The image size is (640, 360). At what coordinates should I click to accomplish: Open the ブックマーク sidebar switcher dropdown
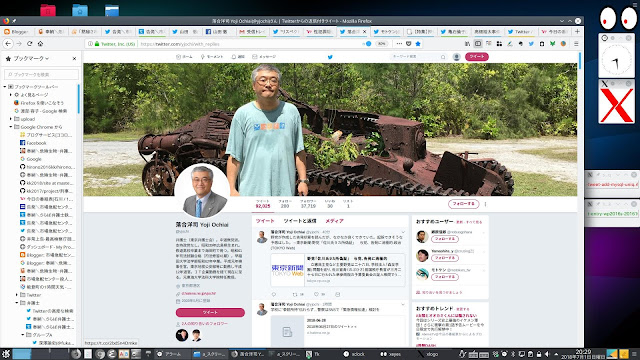coord(31,59)
